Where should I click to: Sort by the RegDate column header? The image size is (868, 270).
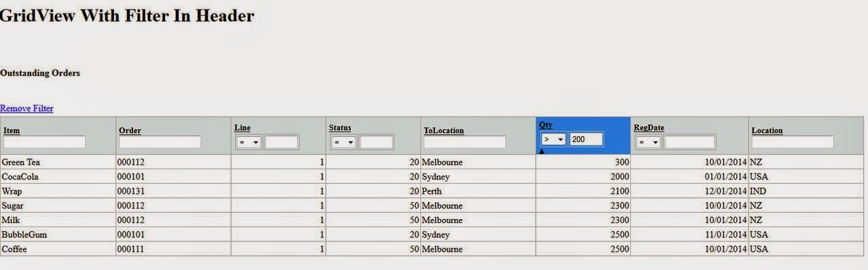point(649,127)
